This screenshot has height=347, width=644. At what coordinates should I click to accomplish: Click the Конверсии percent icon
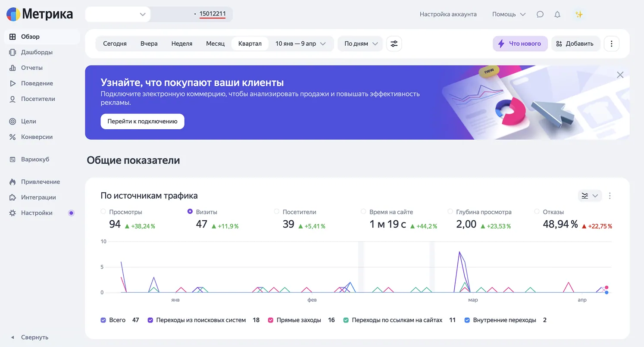pyautogui.click(x=13, y=137)
